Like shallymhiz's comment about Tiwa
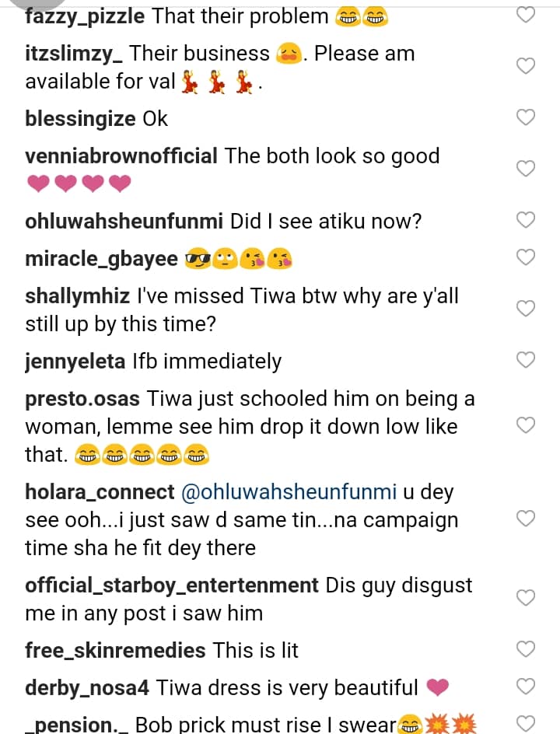Viewport: 560px width, 734px height. pos(527,309)
